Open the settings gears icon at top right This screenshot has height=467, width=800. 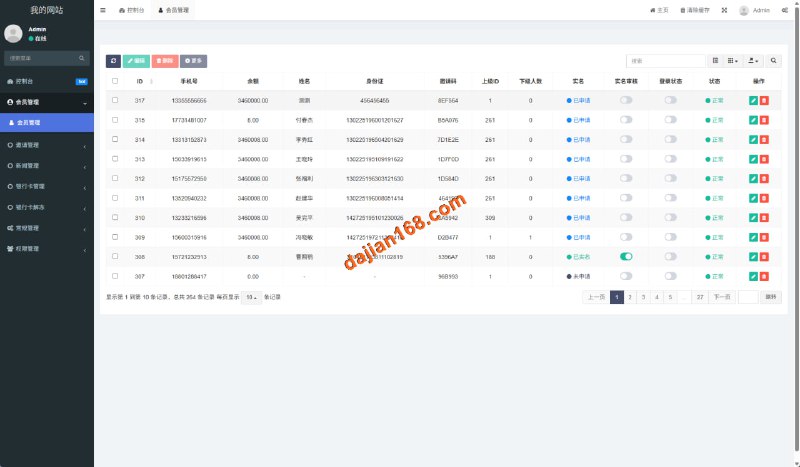(784, 9)
